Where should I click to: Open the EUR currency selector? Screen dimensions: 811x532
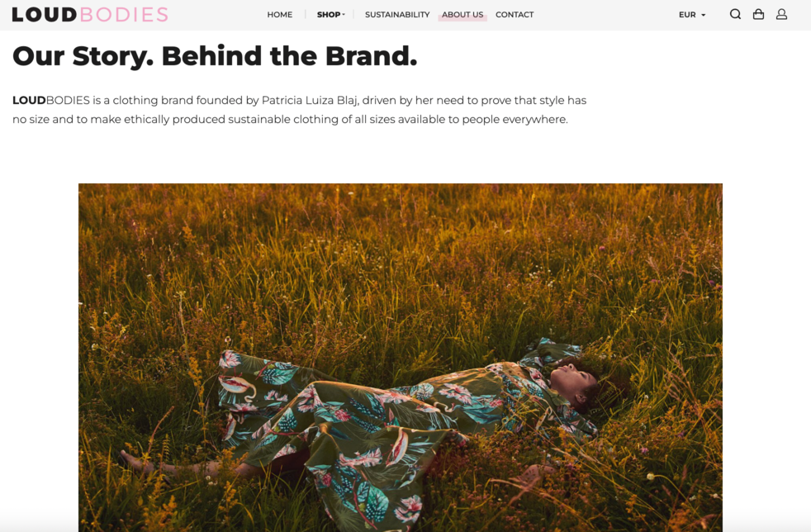[692, 15]
